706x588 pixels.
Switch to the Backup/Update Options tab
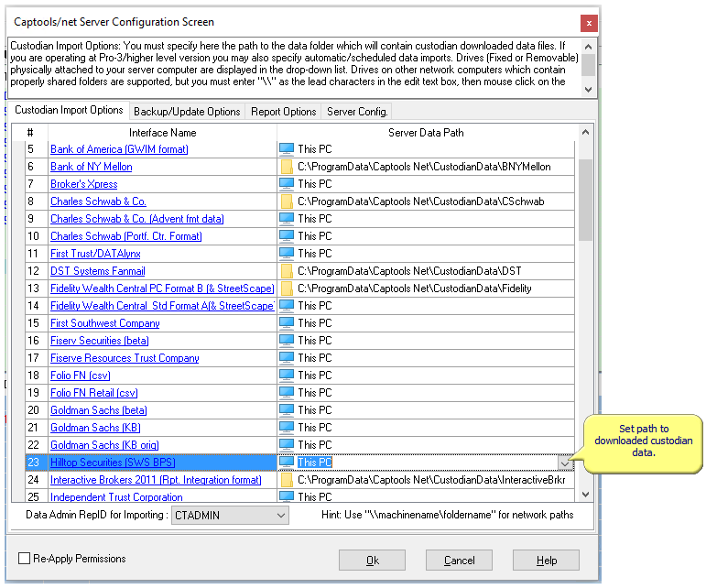click(x=187, y=112)
